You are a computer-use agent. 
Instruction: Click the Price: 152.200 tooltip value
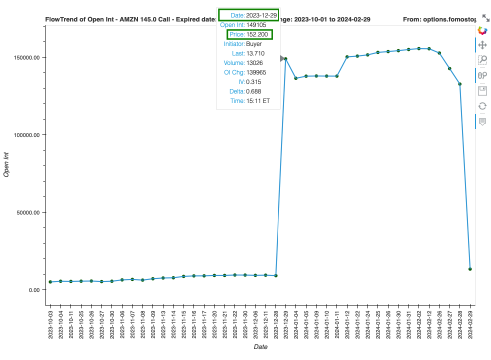point(257,34)
